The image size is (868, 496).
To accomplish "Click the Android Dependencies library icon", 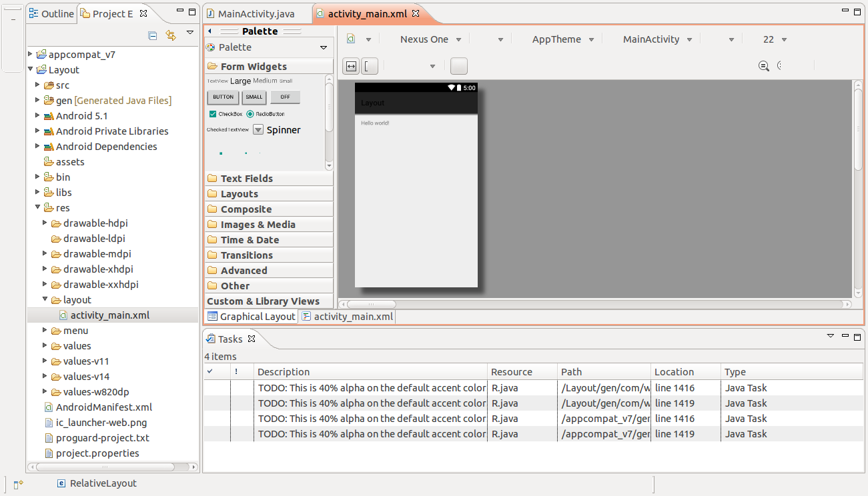I will click(x=48, y=147).
